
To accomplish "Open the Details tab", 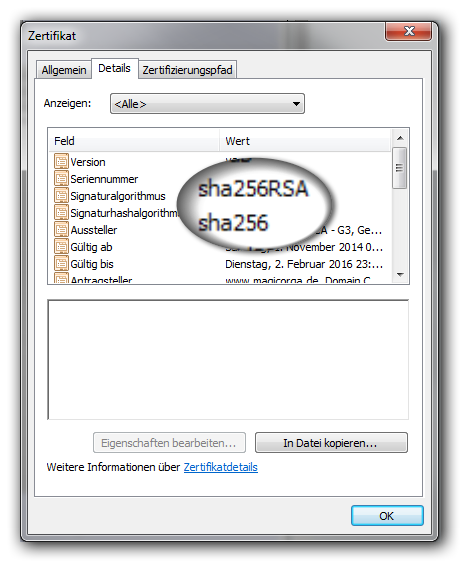I will tap(114, 68).
